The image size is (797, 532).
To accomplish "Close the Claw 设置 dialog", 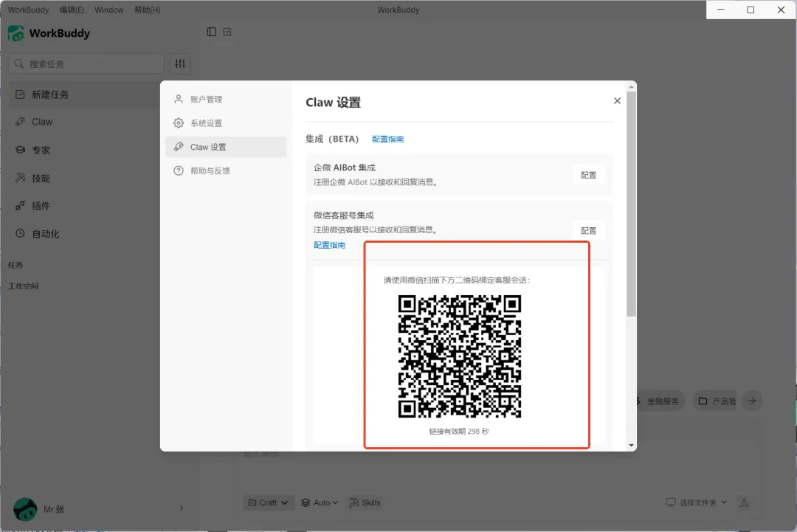I will tap(617, 100).
